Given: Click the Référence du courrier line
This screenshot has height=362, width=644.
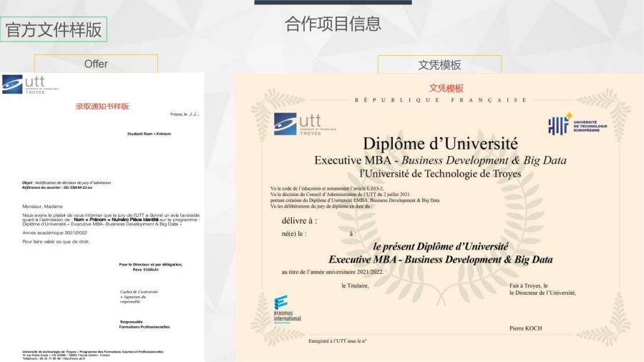Looking at the screenshot, I should [57, 187].
